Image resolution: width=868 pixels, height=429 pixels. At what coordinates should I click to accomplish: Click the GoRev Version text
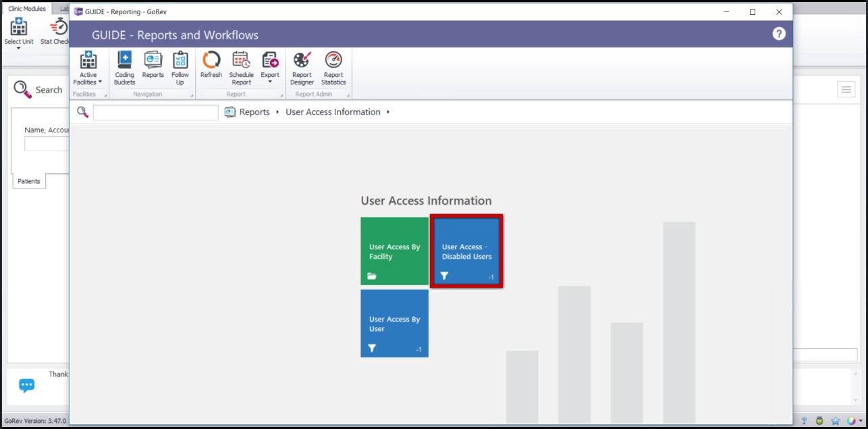click(x=35, y=420)
